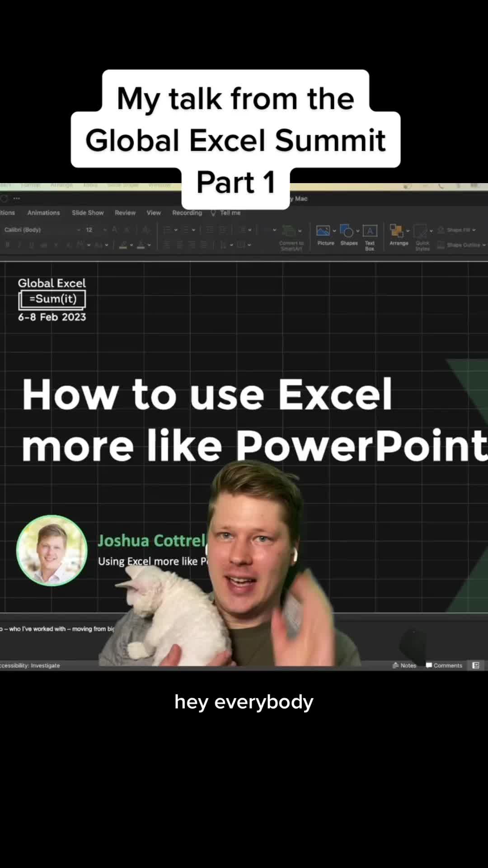Image resolution: width=488 pixels, height=868 pixels.
Task: Click Accessibility: Investigate in the status bar
Action: coord(30,665)
